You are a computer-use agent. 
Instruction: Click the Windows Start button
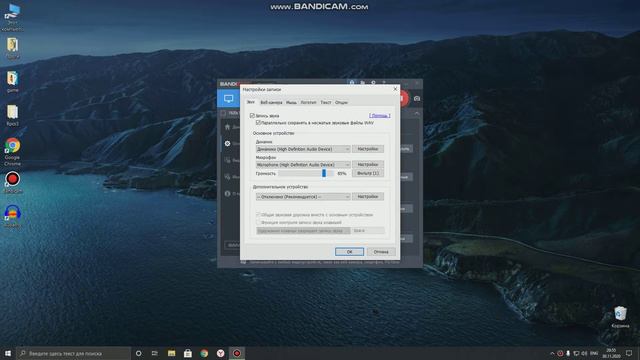point(8,353)
